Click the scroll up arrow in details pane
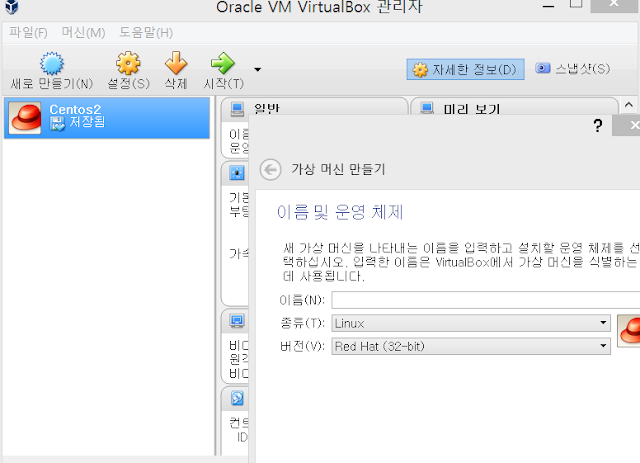The image size is (640, 463). pos(629,105)
